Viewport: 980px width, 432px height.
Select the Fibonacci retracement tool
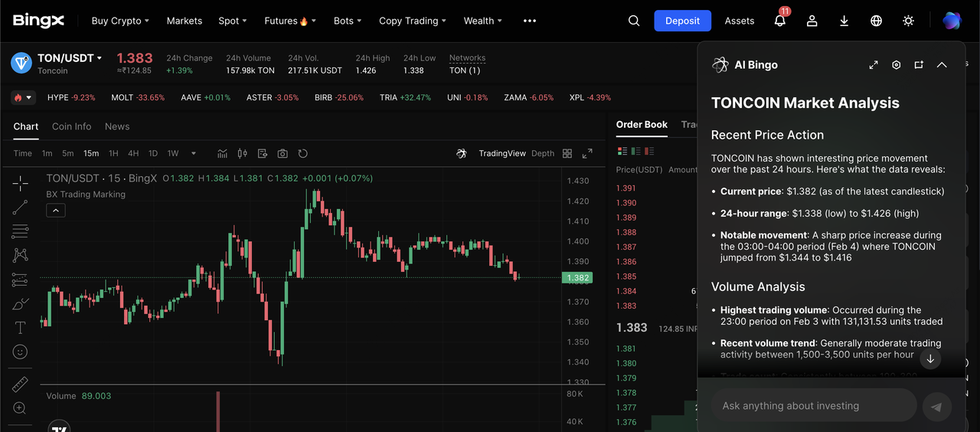[x=20, y=231]
